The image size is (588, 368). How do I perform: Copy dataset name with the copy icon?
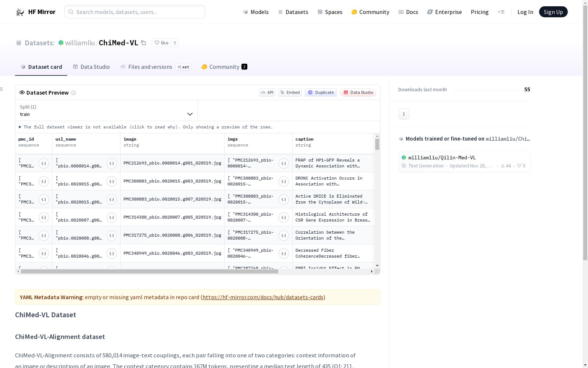(143, 43)
